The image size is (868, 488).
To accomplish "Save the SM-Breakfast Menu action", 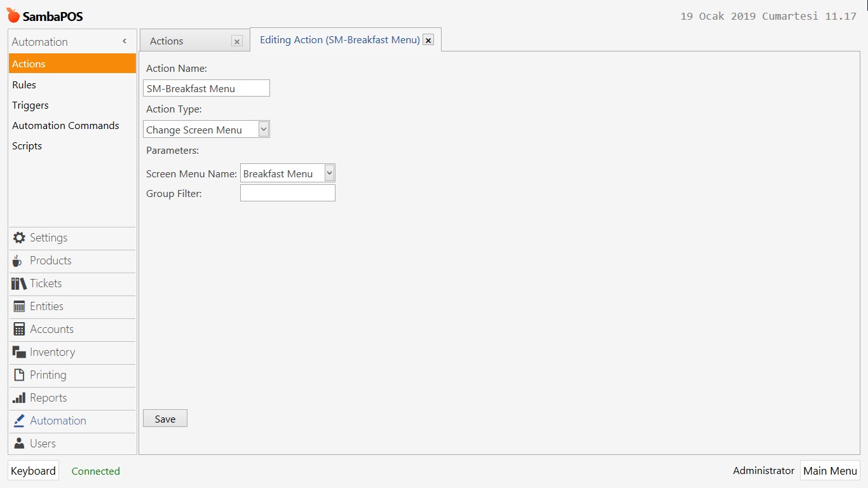I will coord(165,418).
